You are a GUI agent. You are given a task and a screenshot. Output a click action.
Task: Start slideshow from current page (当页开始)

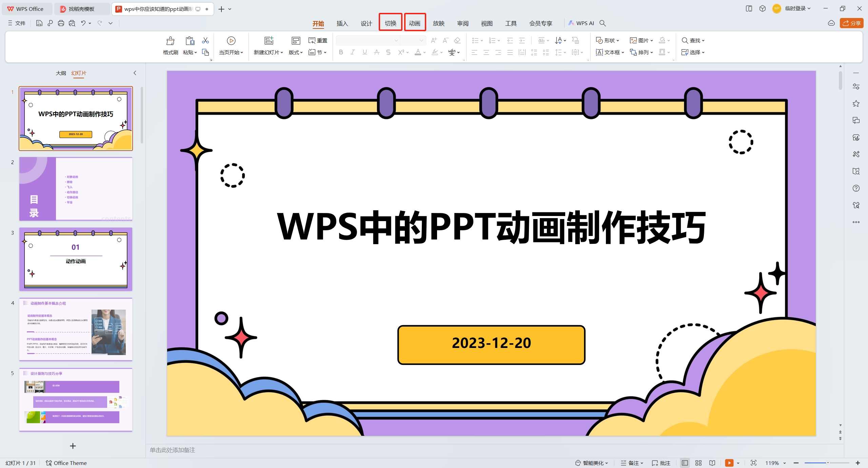[231, 45]
